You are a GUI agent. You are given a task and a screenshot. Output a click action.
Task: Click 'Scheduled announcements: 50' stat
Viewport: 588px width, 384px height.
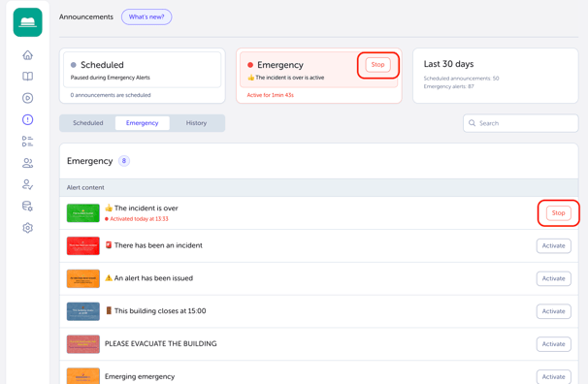(x=461, y=79)
